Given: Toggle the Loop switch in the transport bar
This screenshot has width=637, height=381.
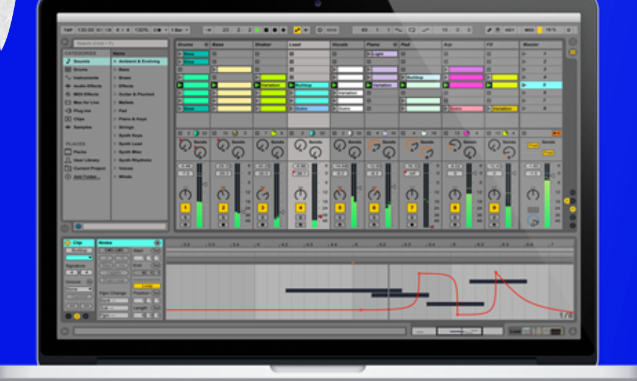Looking at the screenshot, I should [x=412, y=30].
